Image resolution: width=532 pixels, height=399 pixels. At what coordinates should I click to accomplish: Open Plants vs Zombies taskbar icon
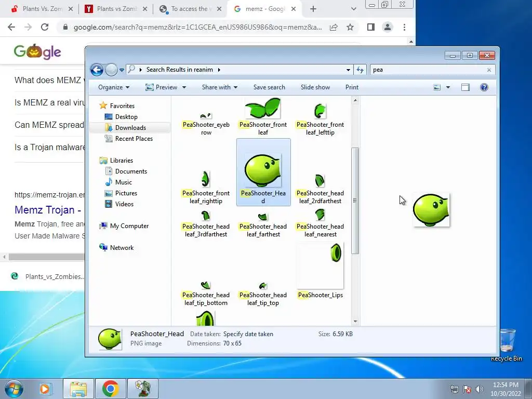143,389
